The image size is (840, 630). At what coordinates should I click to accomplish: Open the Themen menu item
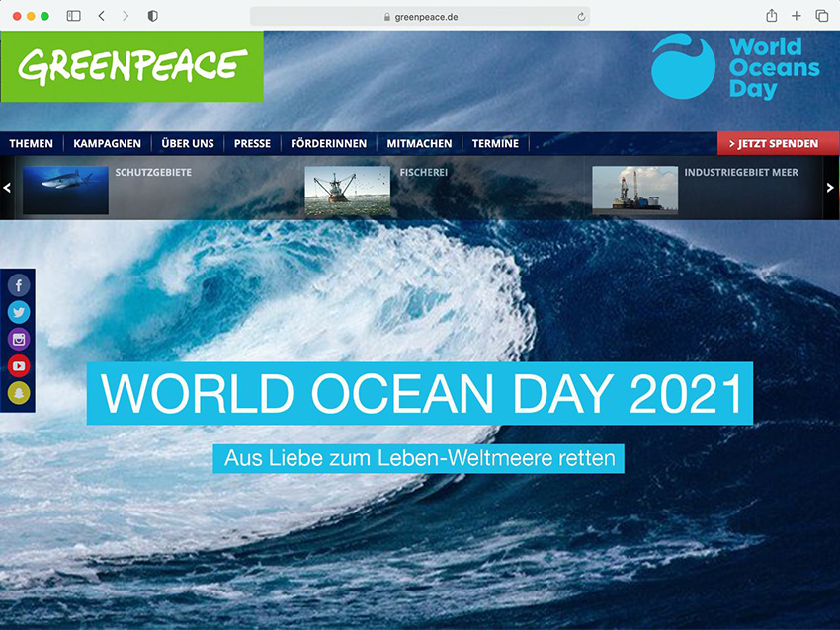(32, 143)
